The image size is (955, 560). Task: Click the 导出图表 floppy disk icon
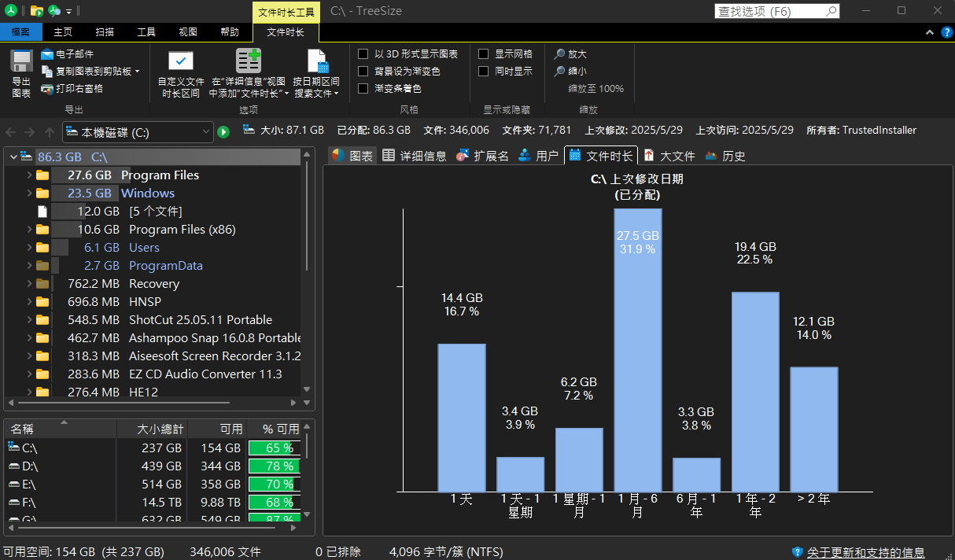[x=21, y=61]
